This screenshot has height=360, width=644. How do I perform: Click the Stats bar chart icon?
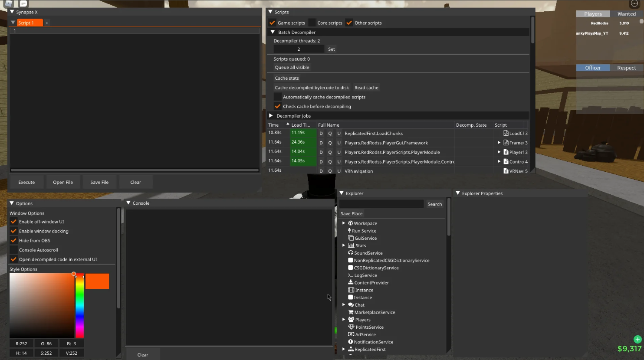coord(351,245)
